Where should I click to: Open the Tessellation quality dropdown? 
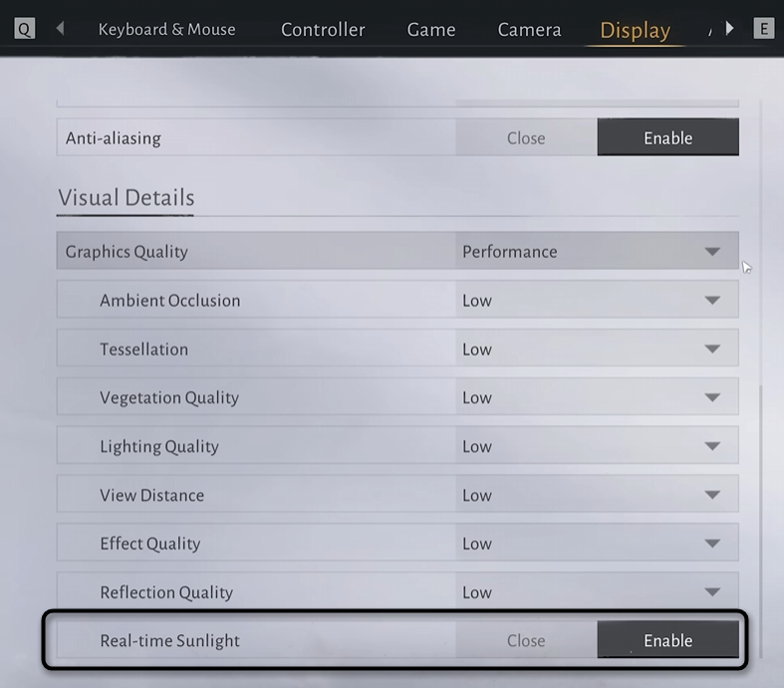597,349
